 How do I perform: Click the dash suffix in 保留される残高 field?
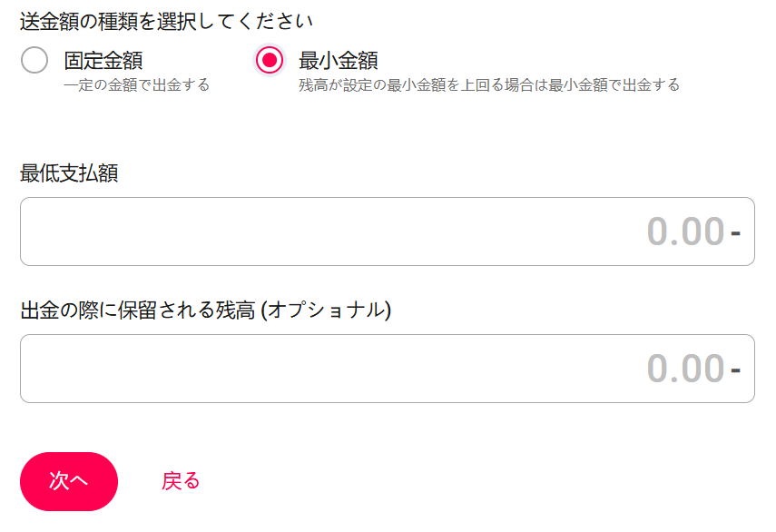point(735,369)
